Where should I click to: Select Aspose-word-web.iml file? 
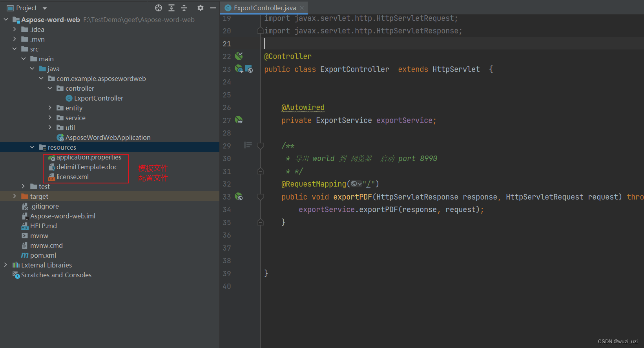[63, 216]
